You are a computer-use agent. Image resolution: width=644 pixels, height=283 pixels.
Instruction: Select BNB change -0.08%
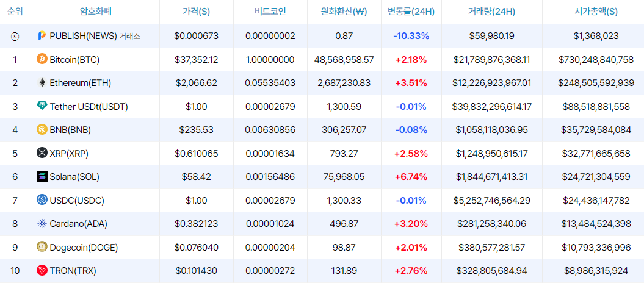coord(411,130)
